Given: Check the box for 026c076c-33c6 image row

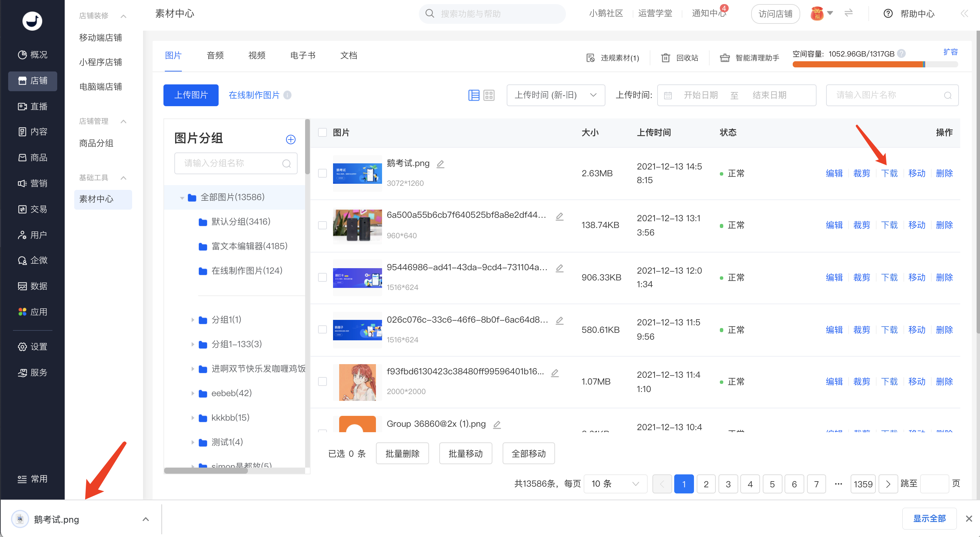Looking at the screenshot, I should point(322,329).
